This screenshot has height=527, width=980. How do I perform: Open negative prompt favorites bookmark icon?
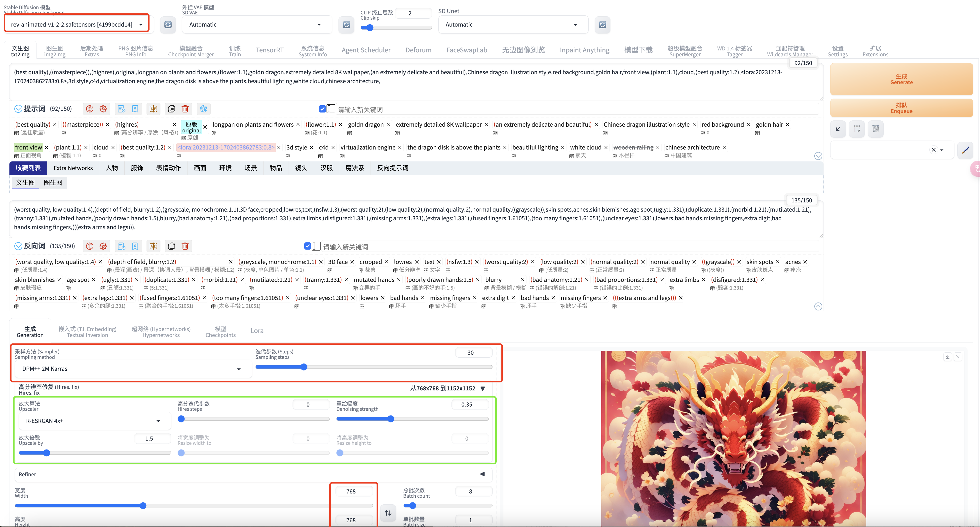tap(135, 246)
